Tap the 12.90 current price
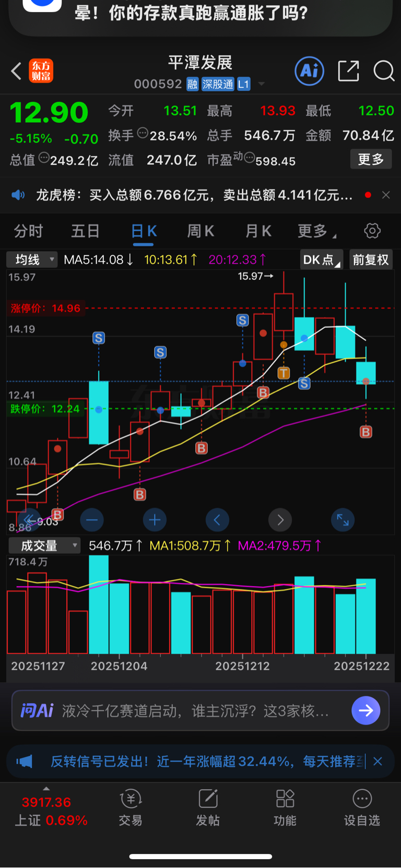 [49, 113]
